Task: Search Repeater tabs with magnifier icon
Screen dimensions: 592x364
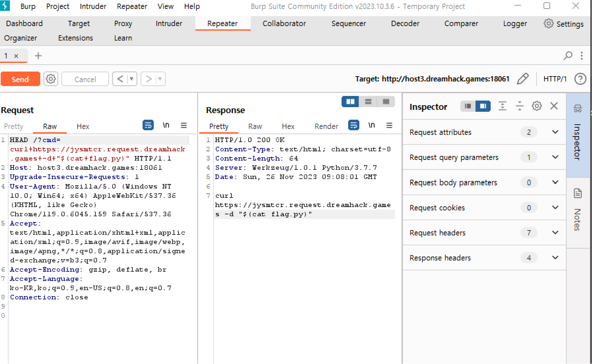Action: click(568, 55)
